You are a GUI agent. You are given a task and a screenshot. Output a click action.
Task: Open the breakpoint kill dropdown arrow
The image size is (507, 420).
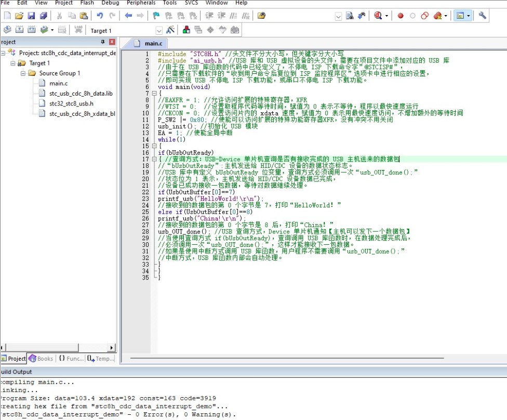click(x=446, y=16)
